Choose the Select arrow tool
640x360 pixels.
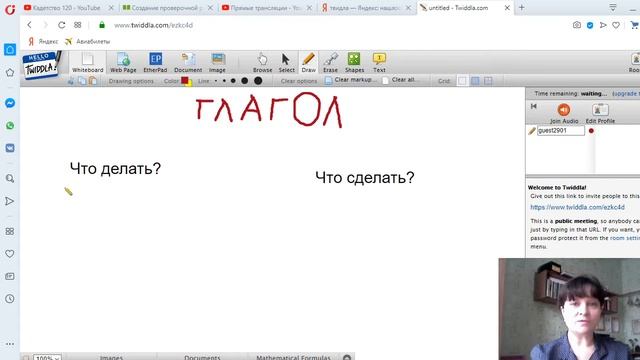pyautogui.click(x=286, y=62)
